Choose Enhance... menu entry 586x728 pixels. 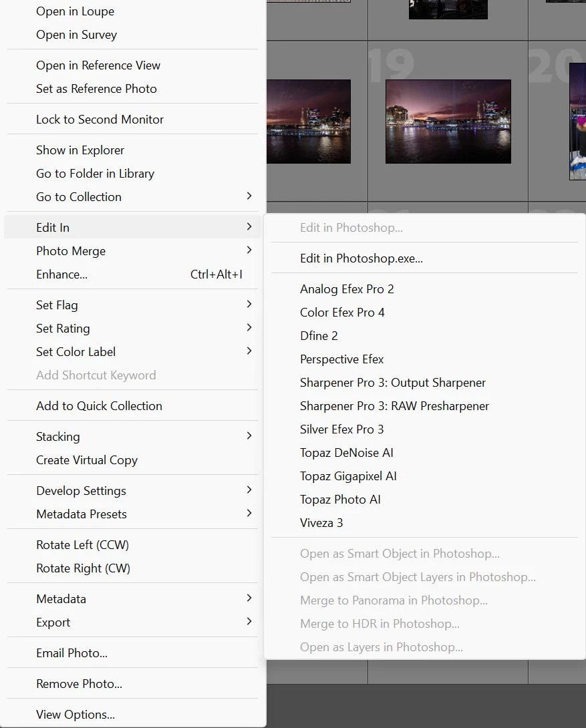tap(132, 274)
